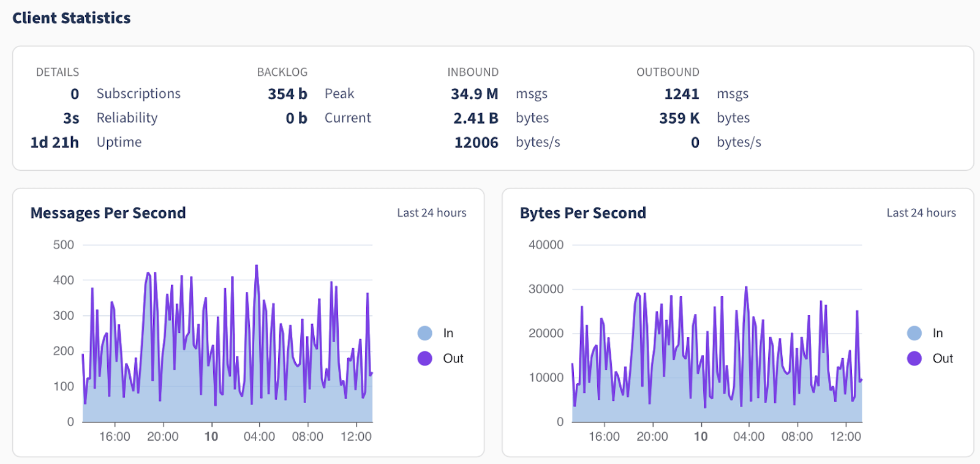Click the 359 K outbound bytes value
980x464 pixels.
point(679,118)
